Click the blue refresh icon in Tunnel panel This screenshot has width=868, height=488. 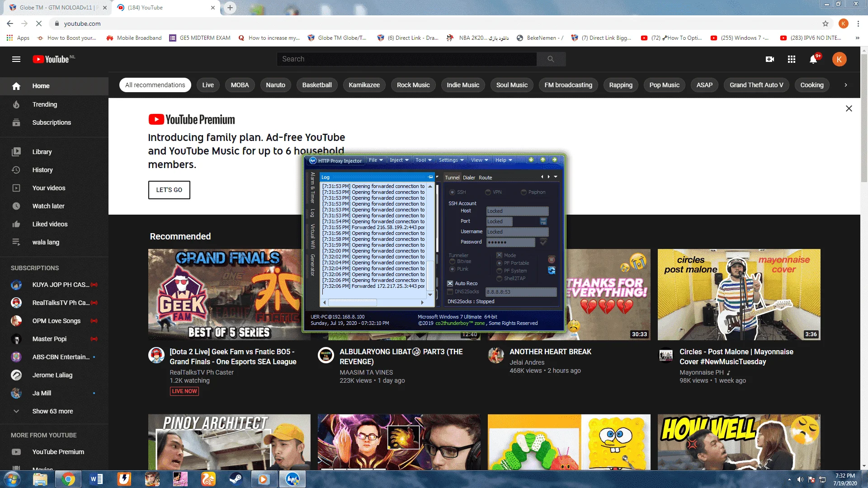pyautogui.click(x=552, y=270)
